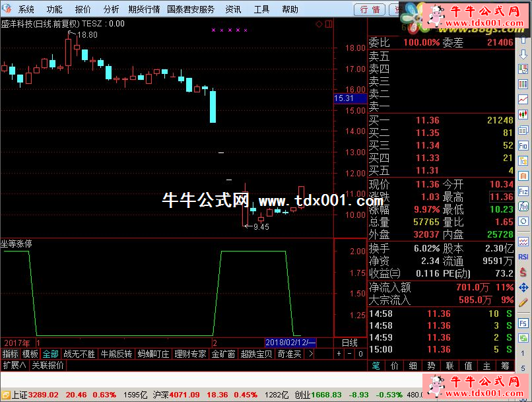Click the F12 trading icon
This screenshot has width=532, height=402.
point(523,191)
